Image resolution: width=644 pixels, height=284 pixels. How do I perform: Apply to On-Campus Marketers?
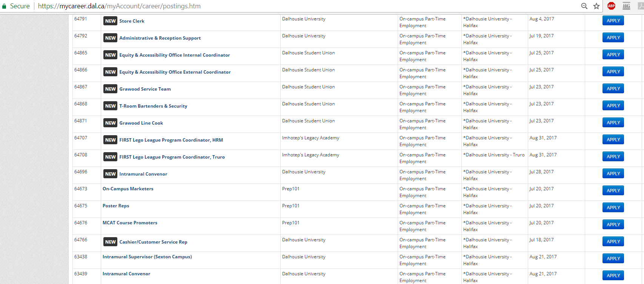pyautogui.click(x=613, y=191)
